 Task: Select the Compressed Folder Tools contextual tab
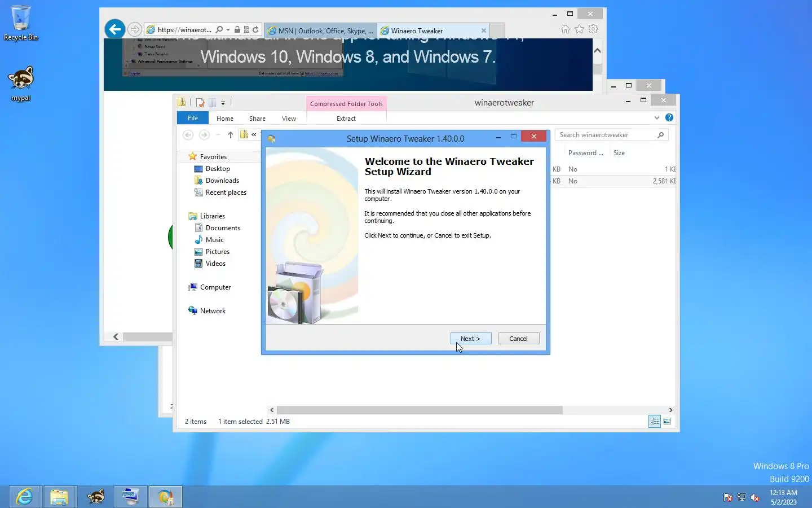[346, 104]
